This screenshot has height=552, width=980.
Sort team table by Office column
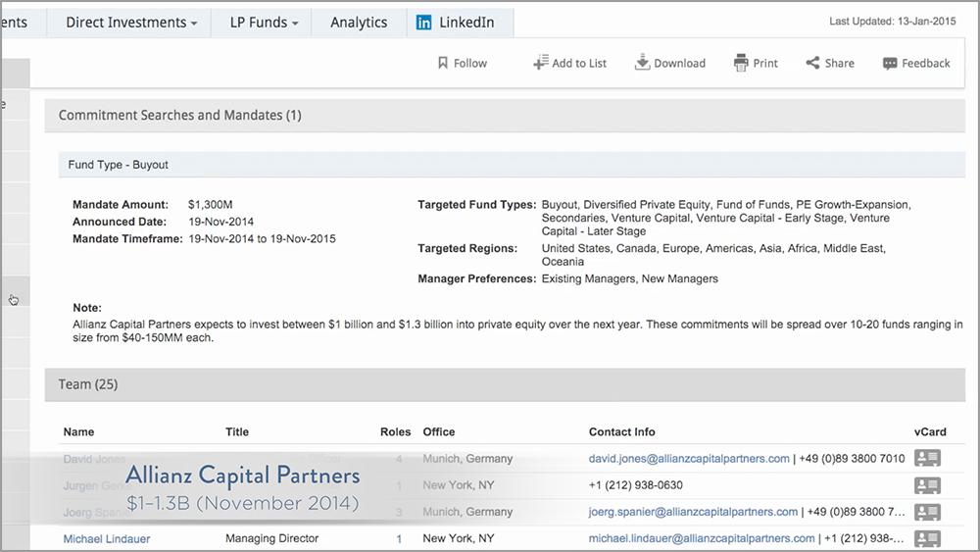coord(439,432)
